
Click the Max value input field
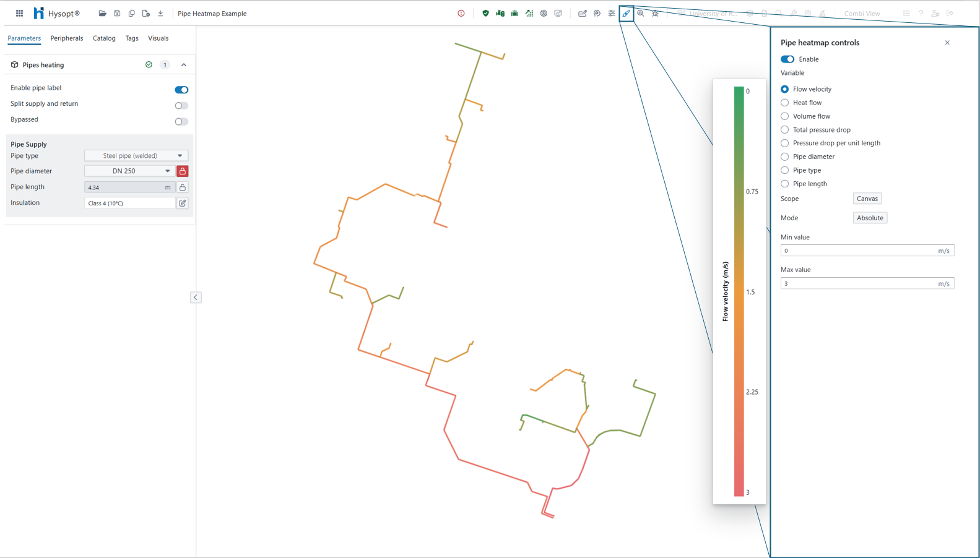pyautogui.click(x=858, y=283)
